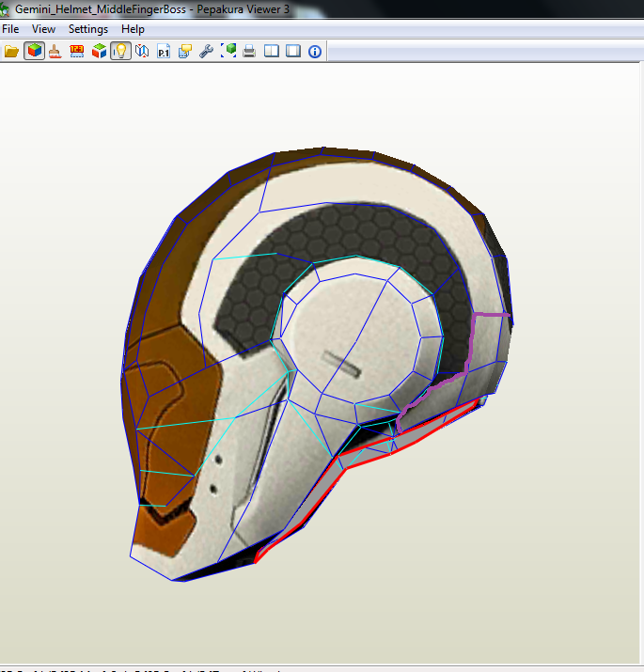Open the File menu

[x=10, y=29]
